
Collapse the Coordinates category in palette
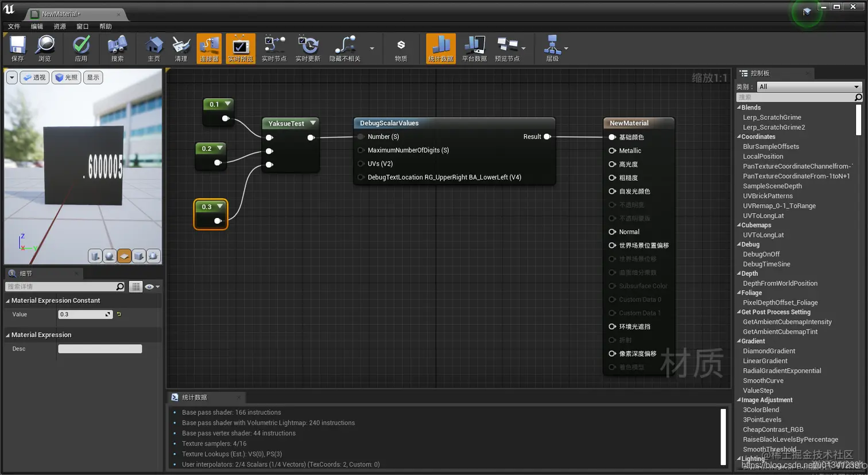coord(739,137)
